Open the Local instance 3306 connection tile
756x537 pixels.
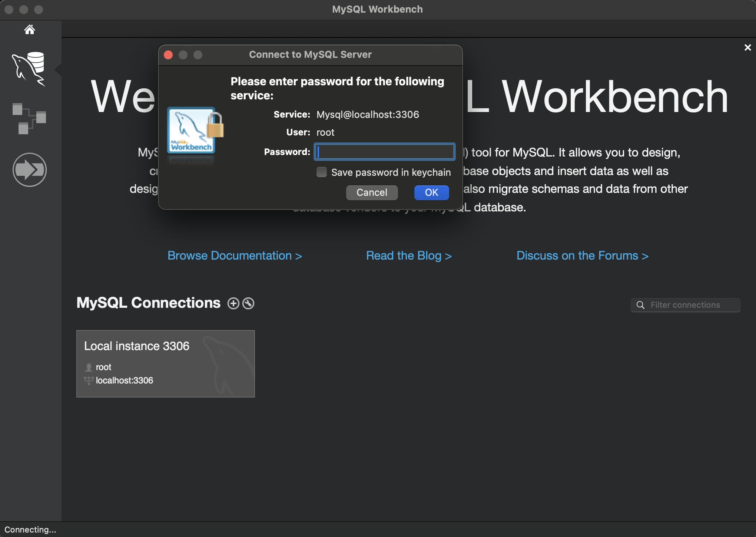pos(165,363)
